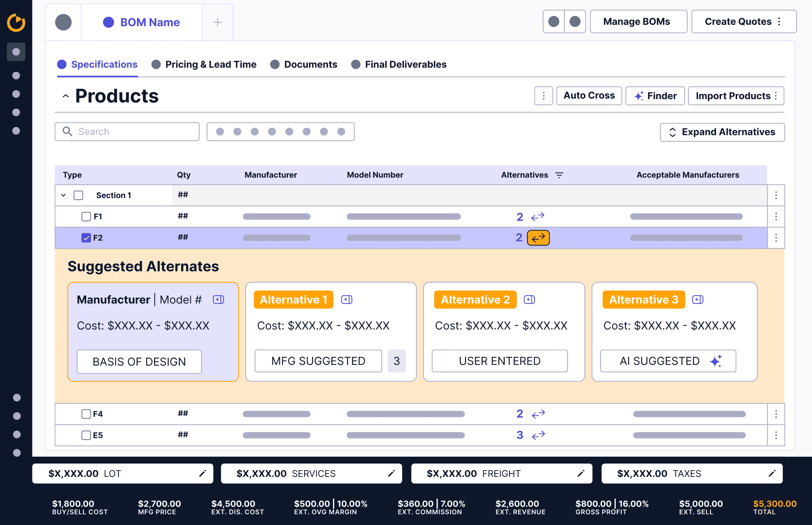Viewport: 812px width, 525px height.
Task: Open the three-dot menu for row E5
Action: point(776,435)
